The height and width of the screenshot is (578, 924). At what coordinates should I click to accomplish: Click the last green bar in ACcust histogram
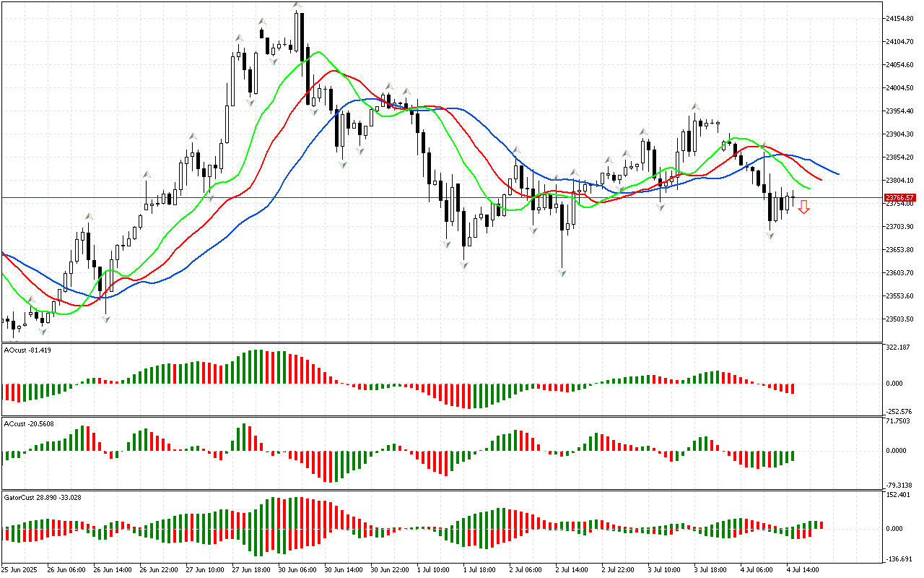point(792,456)
